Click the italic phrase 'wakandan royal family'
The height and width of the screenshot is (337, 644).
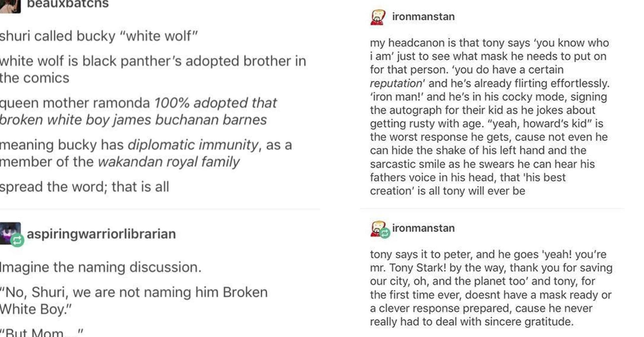coord(169,162)
